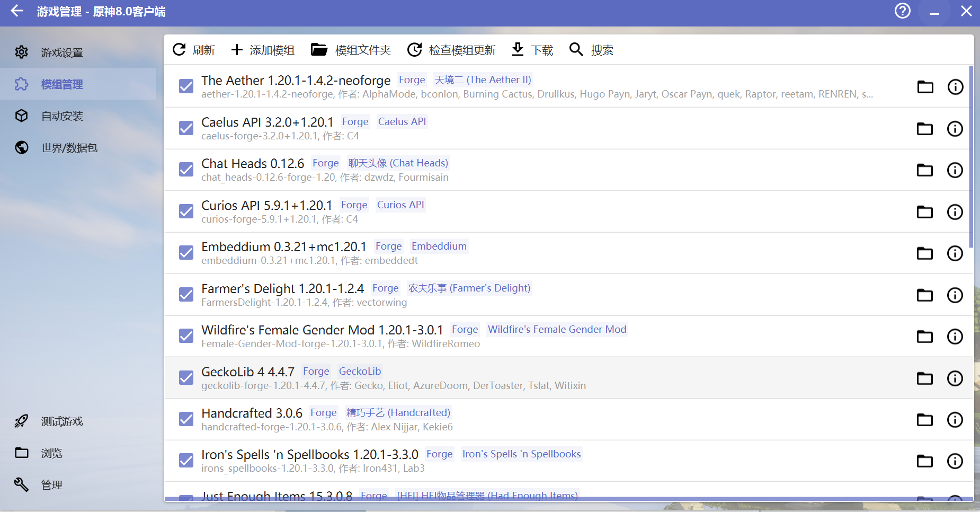View info for The Aether mod
Image resolution: width=980 pixels, height=512 pixels.
pyautogui.click(x=955, y=86)
